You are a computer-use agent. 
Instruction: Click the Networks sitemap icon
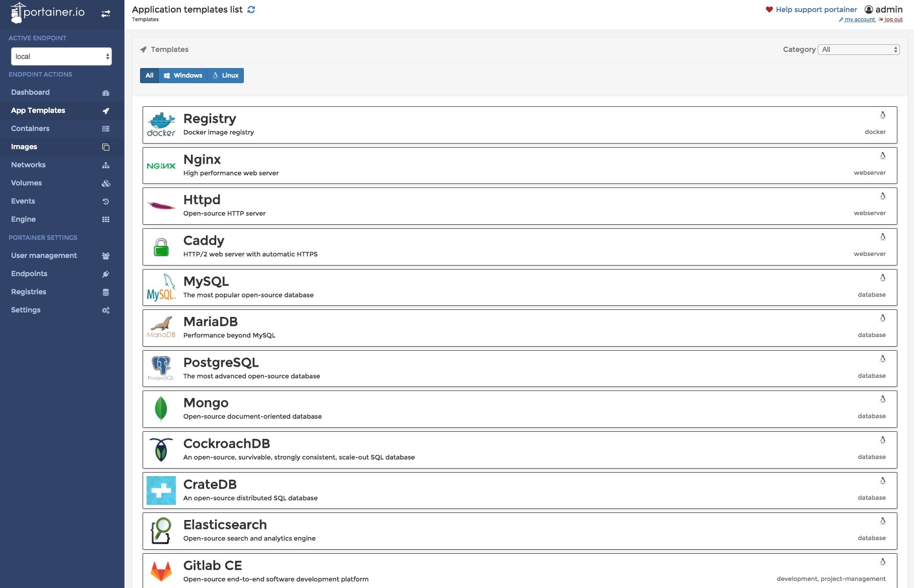pos(106,165)
